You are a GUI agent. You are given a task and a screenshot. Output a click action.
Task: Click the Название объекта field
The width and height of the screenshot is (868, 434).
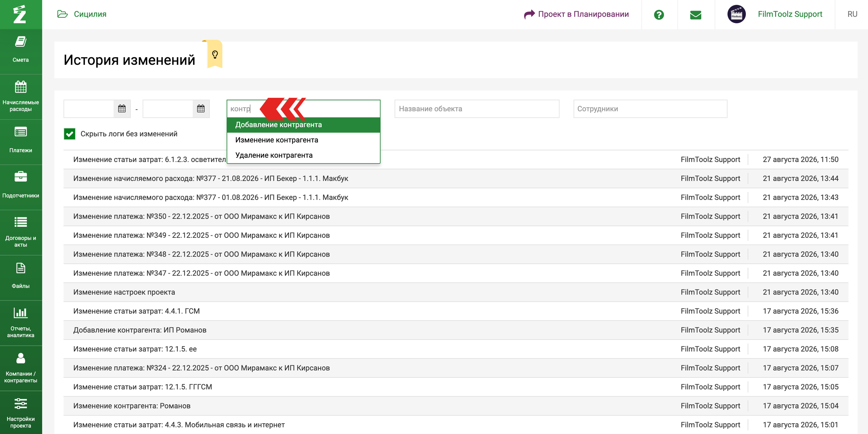[477, 108]
